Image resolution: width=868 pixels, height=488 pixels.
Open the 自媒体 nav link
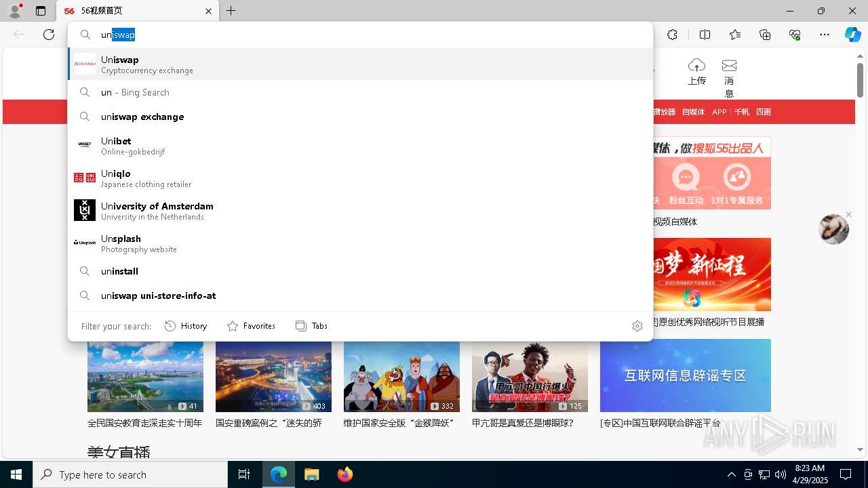pos(693,112)
